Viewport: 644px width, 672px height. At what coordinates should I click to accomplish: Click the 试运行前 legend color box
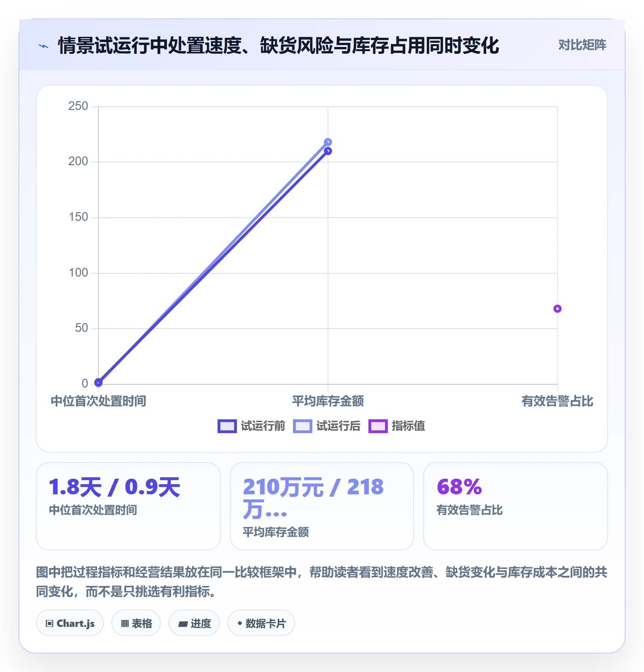[227, 426]
